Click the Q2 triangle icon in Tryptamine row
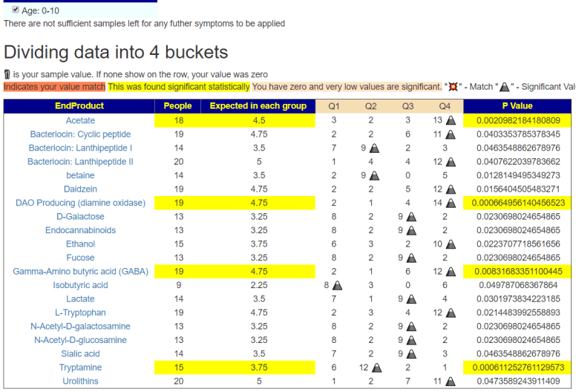 coord(376,367)
